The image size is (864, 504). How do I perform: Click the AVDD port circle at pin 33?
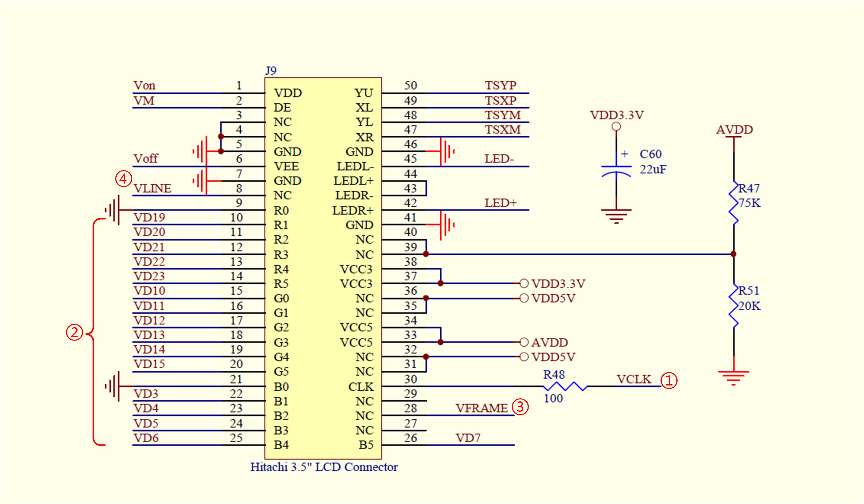[x=524, y=342]
